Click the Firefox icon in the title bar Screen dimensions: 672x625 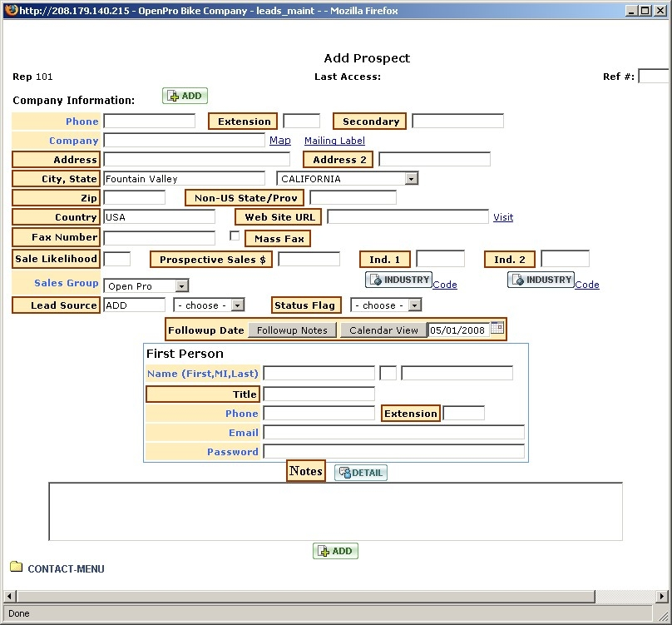[x=9, y=10]
